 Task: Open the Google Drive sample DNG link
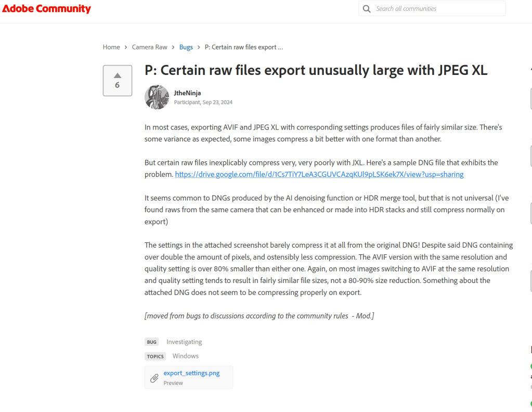[x=319, y=174]
